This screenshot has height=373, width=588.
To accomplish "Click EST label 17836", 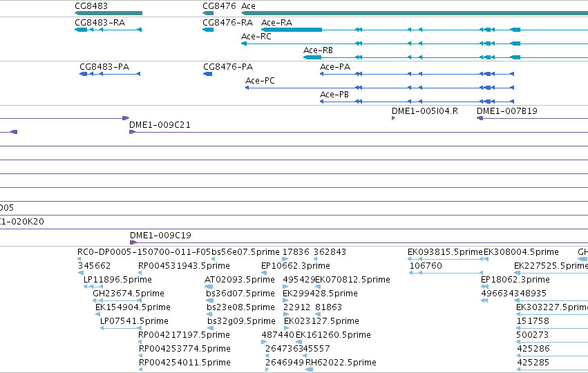I will pos(296,252).
